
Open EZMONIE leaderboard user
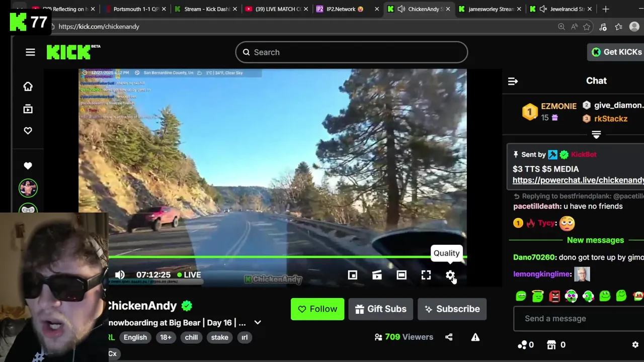[x=558, y=107]
